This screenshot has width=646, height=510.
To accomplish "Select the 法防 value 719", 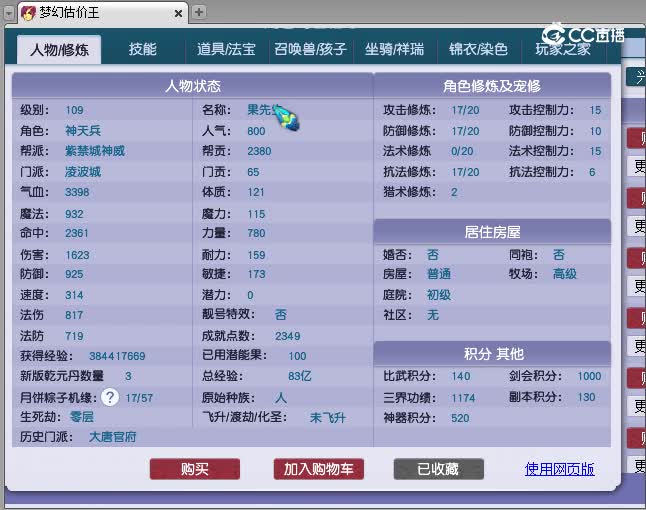I will 74,336.
